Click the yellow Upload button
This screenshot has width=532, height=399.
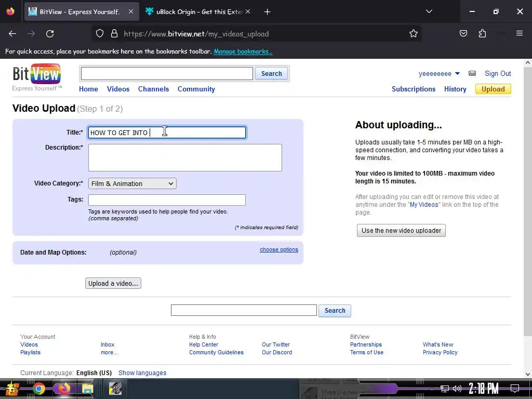click(x=493, y=89)
